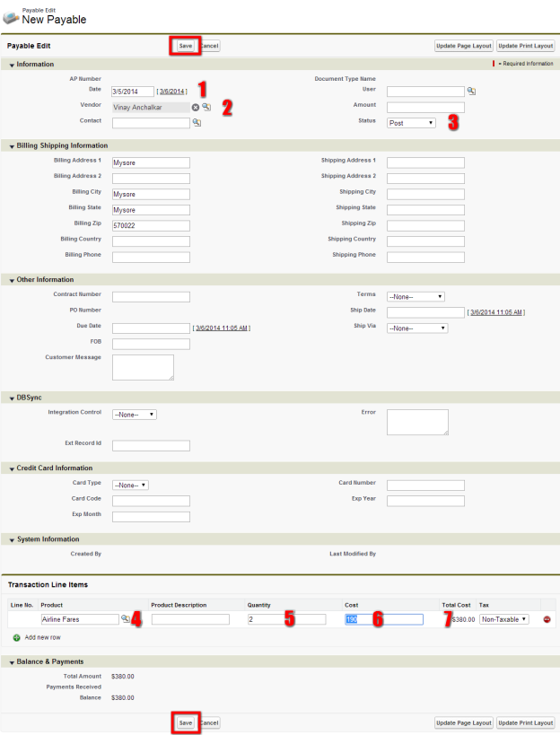Open the Terms dropdown
The height and width of the screenshot is (735, 560).
[x=416, y=296]
